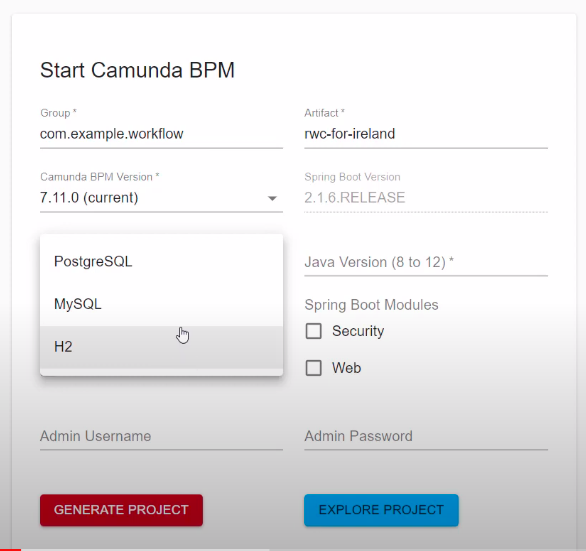Focus the Artifact field rwc-for-ireland
The height and width of the screenshot is (551, 586).
tap(426, 134)
